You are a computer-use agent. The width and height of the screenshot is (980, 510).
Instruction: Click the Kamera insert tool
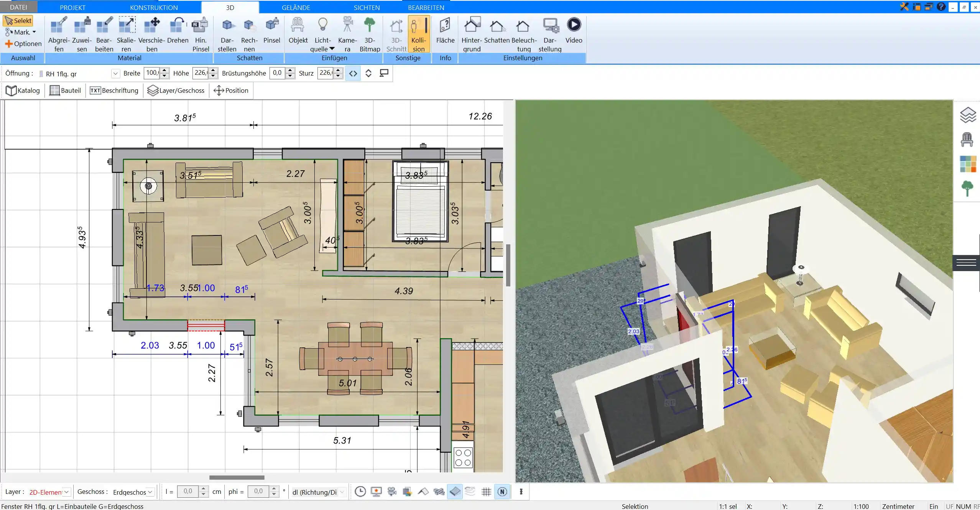coord(347,34)
